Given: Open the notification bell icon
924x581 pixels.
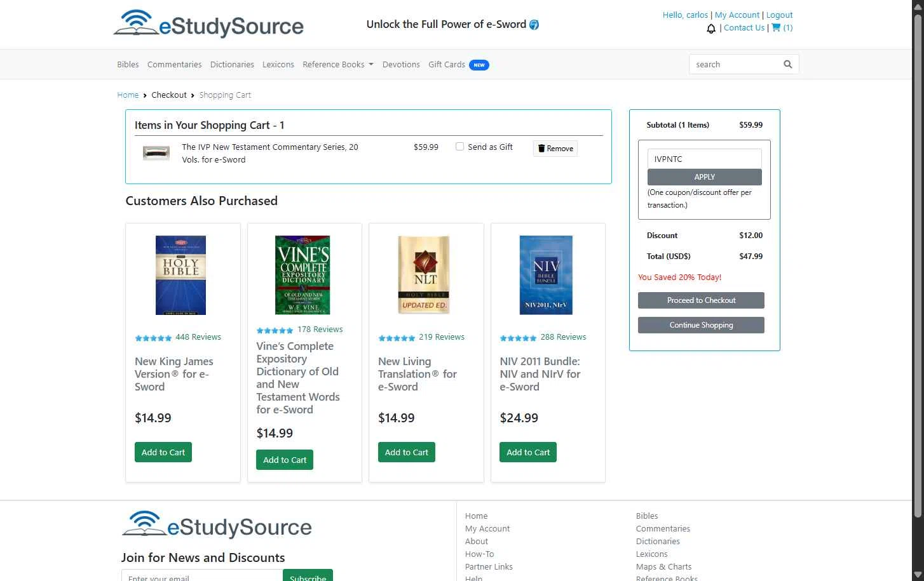Looking at the screenshot, I should pyautogui.click(x=711, y=29).
